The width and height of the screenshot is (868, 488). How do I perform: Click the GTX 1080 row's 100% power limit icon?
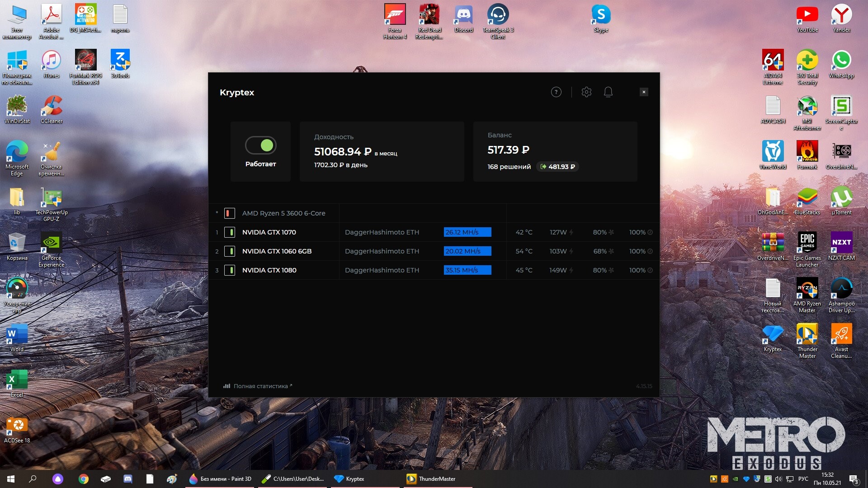[650, 270]
